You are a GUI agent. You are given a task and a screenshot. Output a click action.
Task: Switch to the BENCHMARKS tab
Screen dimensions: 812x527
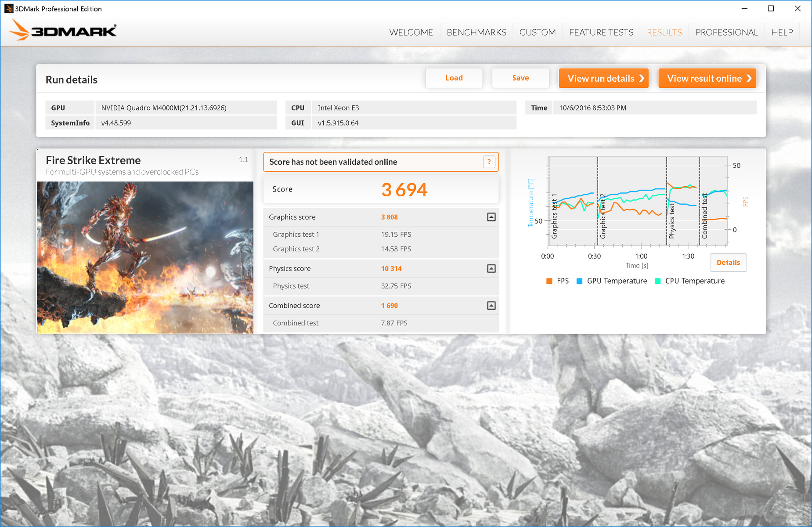(476, 32)
